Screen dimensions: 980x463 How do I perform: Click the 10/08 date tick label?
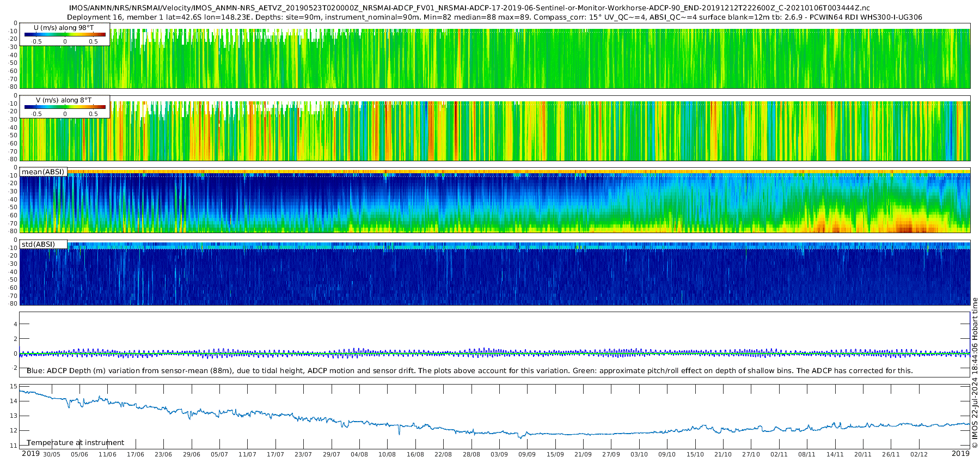(x=387, y=454)
